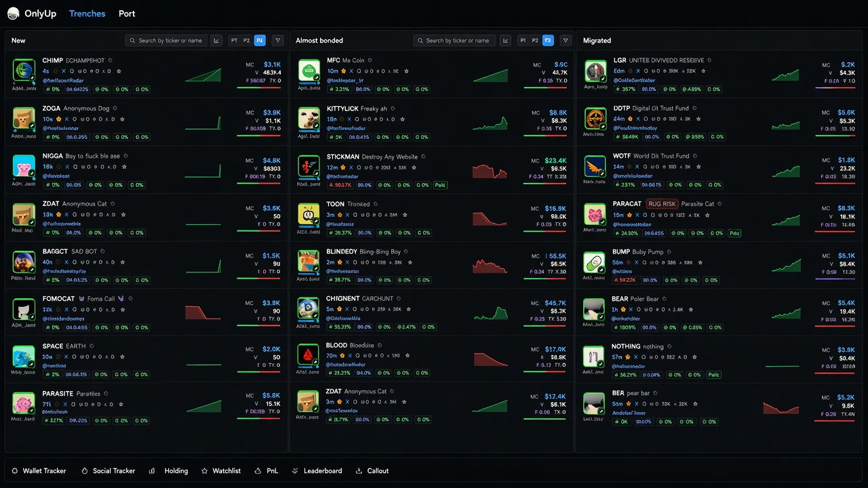
Task: Switch to the Trenches tab
Action: click(87, 14)
